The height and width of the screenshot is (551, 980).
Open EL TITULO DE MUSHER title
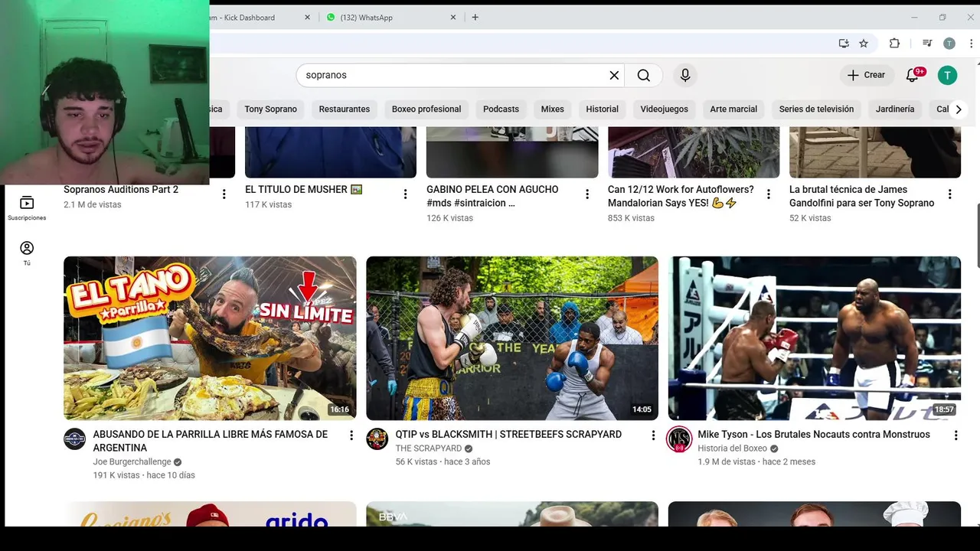304,189
